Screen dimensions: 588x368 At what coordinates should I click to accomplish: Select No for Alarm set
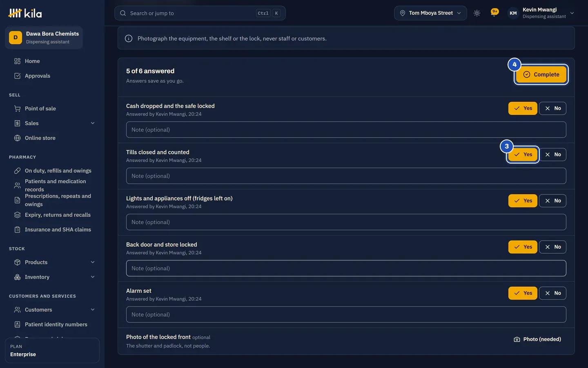[x=552, y=293]
